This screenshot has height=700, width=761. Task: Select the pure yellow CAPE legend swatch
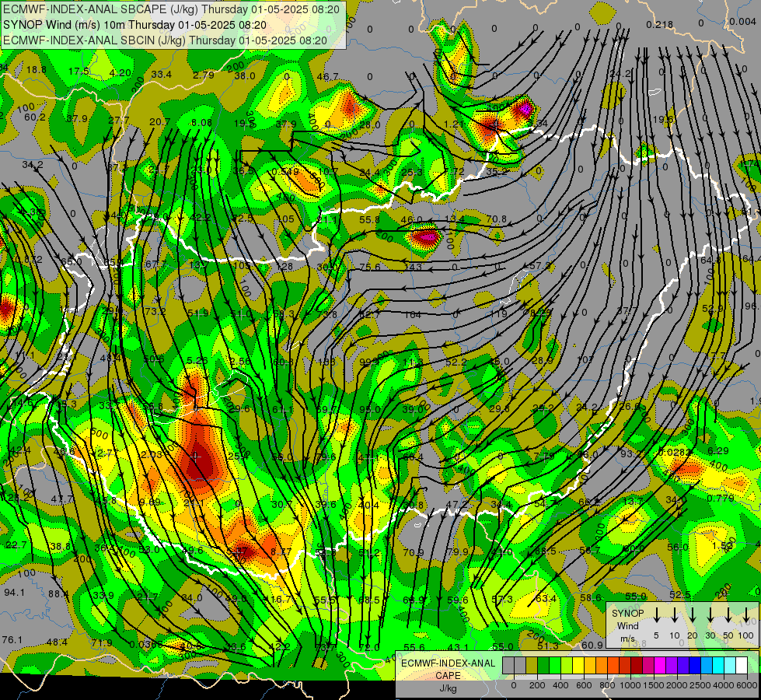coord(578,665)
